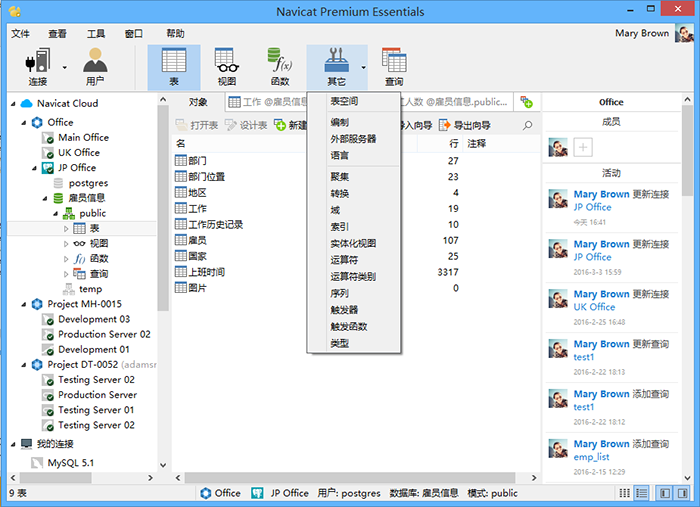Image resolution: width=700 pixels, height=507 pixels.
Task: Open the 工具 menu
Action: (x=96, y=33)
